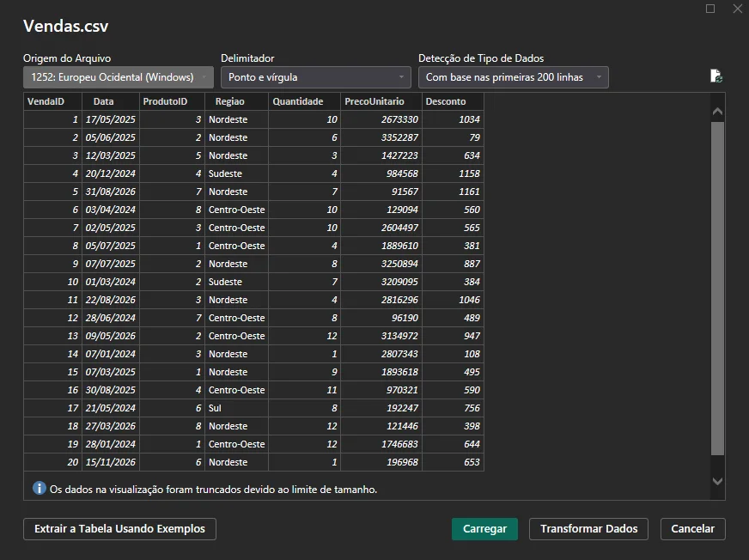Image resolution: width=749 pixels, height=560 pixels.
Task: Click the Carregar button
Action: pyautogui.click(x=484, y=529)
